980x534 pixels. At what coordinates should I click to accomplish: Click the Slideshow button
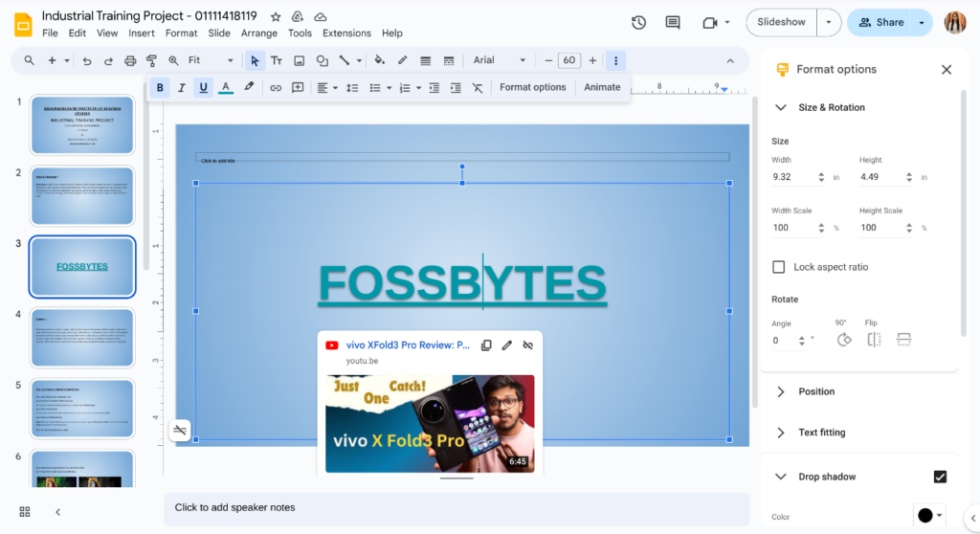tap(781, 22)
